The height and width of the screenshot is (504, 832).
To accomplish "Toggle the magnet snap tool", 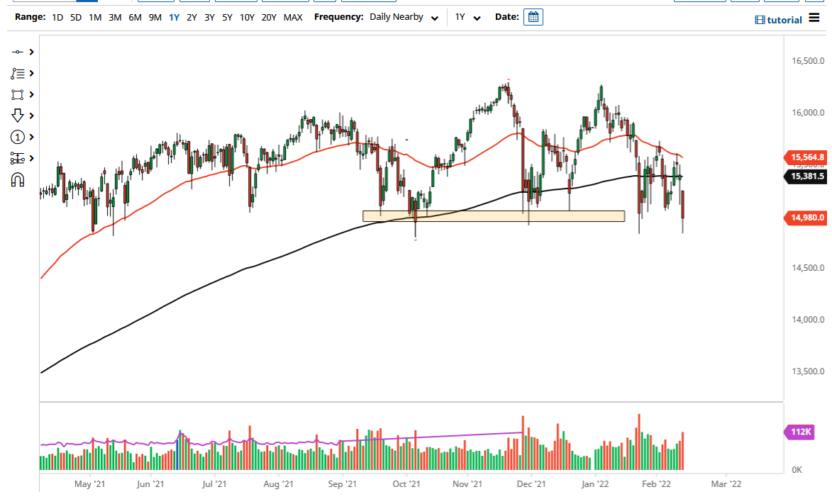I will click(x=18, y=179).
